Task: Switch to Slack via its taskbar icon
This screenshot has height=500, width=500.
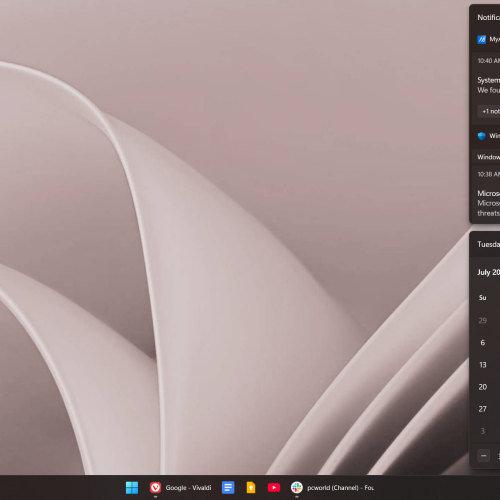Action: point(297,488)
